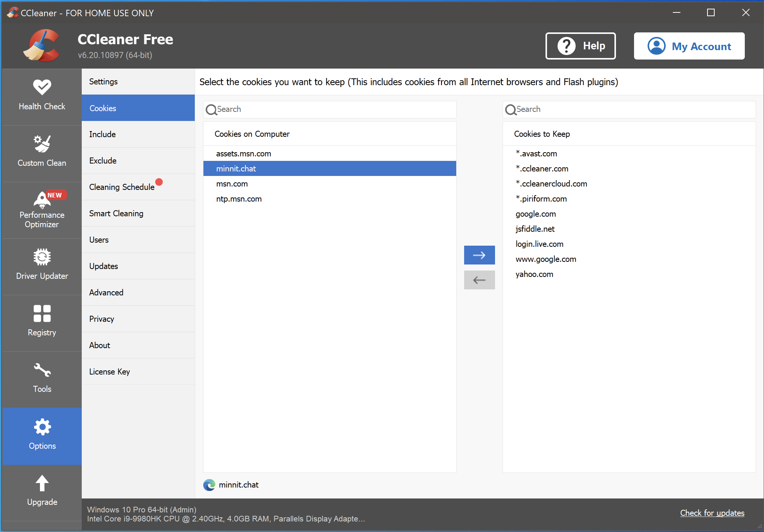The width and height of the screenshot is (764, 532).
Task: Open the Registry cleaner section
Action: coord(42,322)
